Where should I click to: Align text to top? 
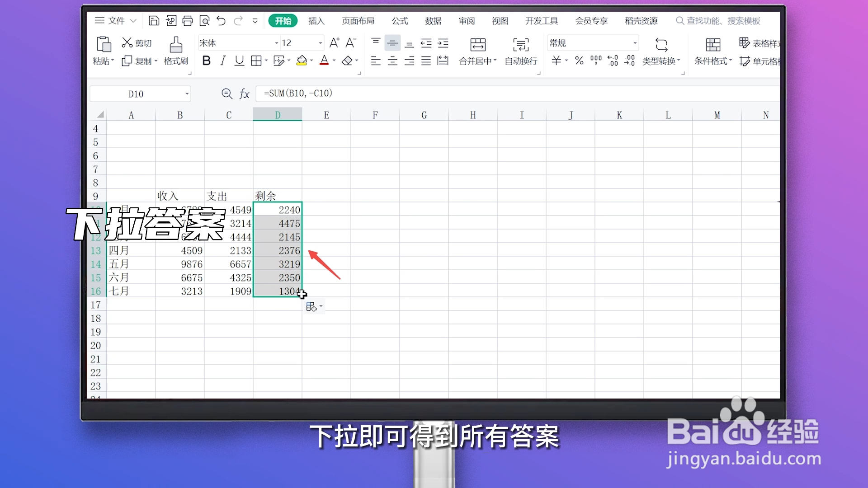[x=376, y=43]
